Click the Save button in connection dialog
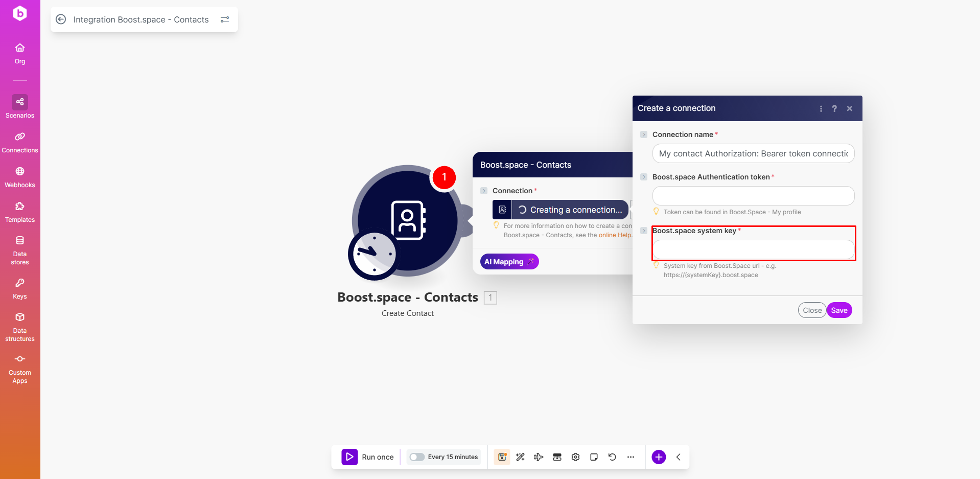The width and height of the screenshot is (980, 479). pos(839,310)
